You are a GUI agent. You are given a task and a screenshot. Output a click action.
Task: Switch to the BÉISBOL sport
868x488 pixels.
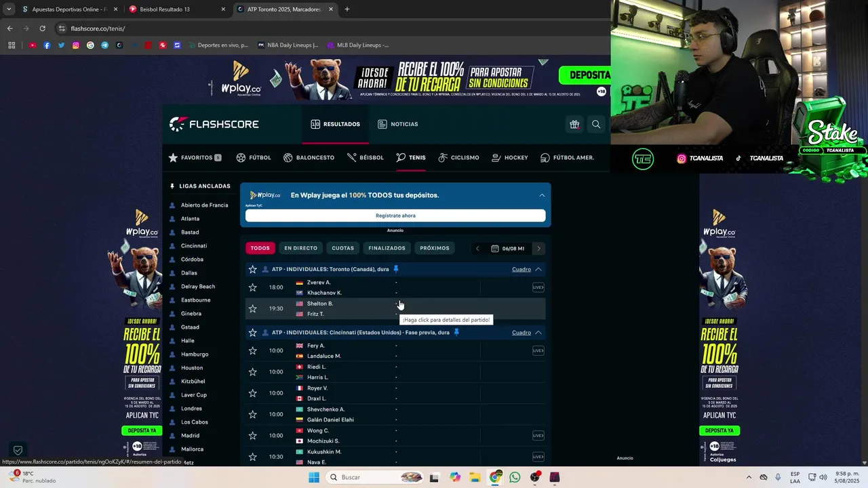click(365, 157)
